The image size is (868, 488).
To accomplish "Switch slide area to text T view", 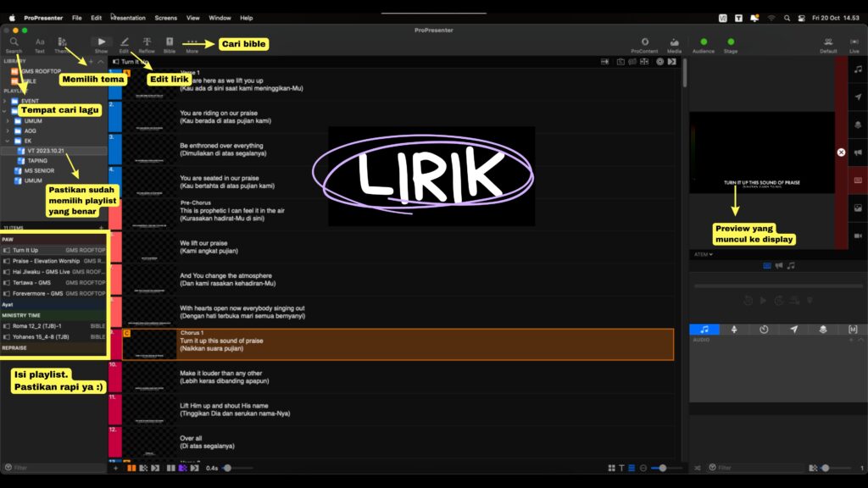I will click(x=621, y=468).
